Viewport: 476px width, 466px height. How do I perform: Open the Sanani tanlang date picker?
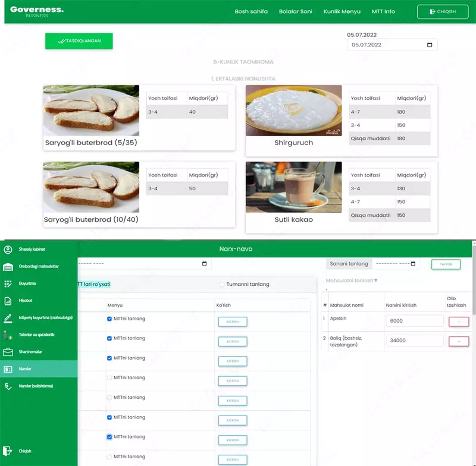tap(415, 264)
